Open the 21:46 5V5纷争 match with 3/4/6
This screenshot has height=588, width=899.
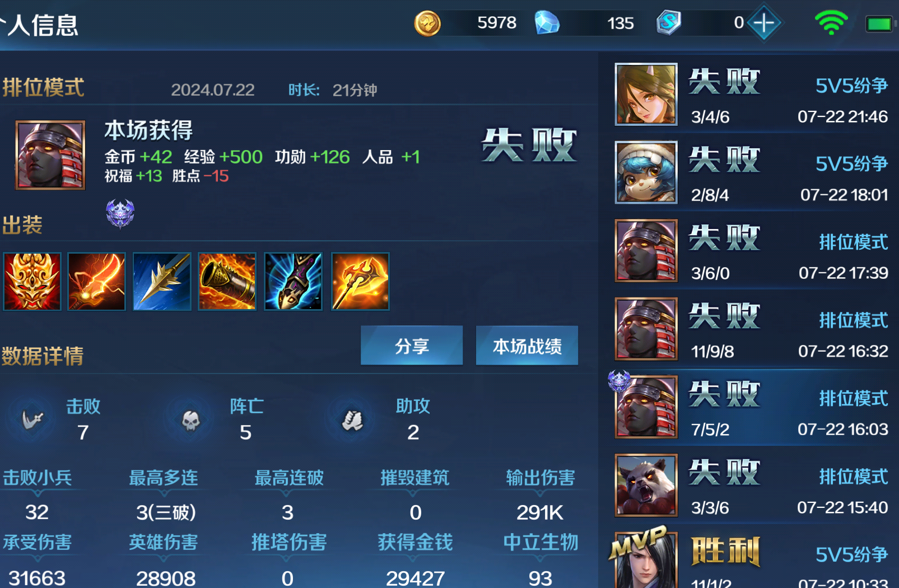click(751, 94)
